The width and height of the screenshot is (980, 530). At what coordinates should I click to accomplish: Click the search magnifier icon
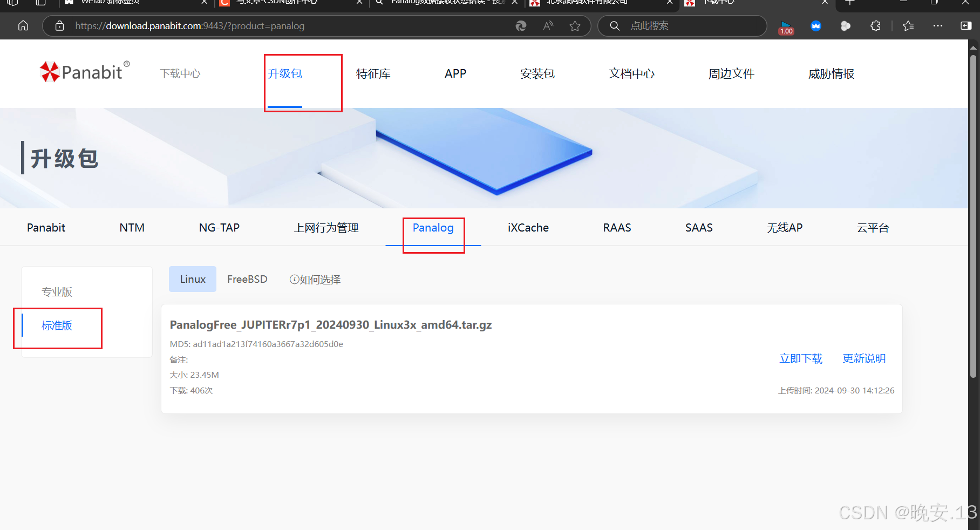[x=615, y=25]
